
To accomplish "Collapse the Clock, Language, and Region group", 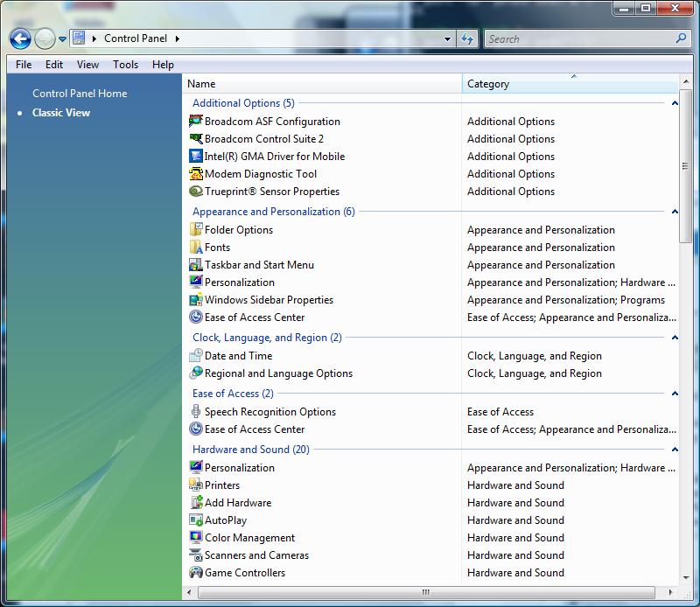I will click(675, 338).
